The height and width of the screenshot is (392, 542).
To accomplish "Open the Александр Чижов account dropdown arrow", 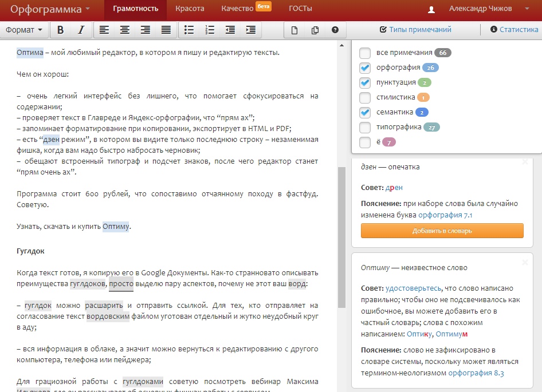I will click(527, 9).
